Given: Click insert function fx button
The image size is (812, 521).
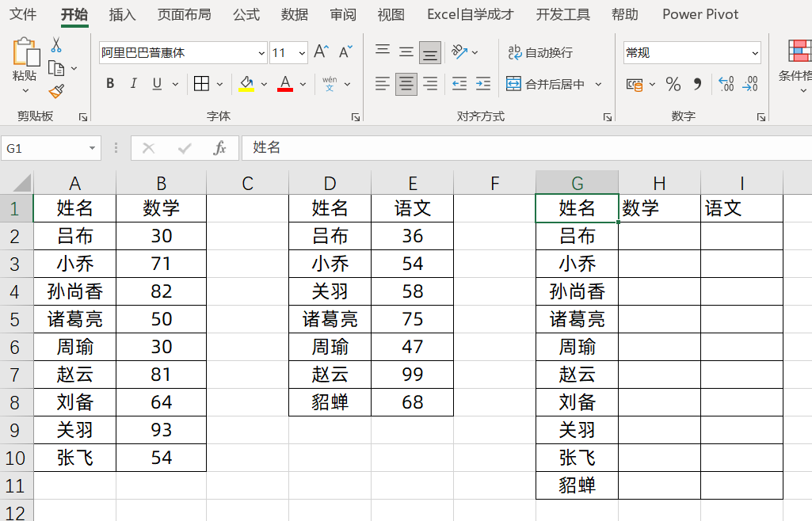Looking at the screenshot, I should (219, 149).
